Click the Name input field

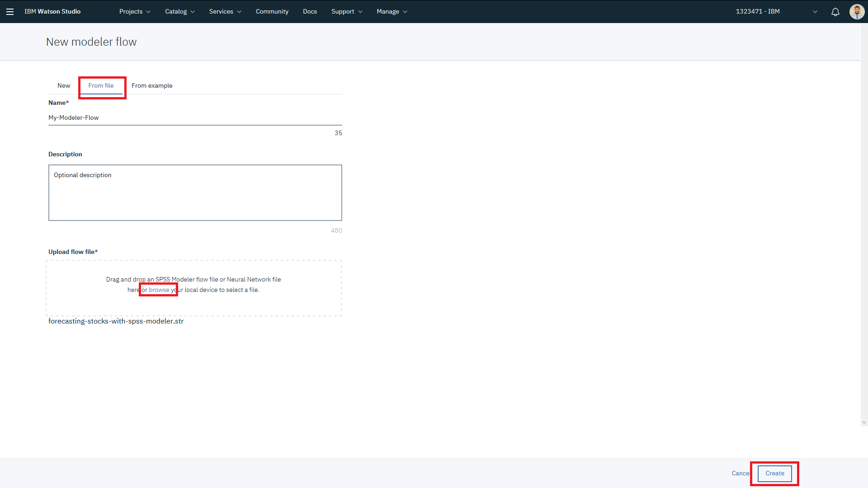[195, 117]
